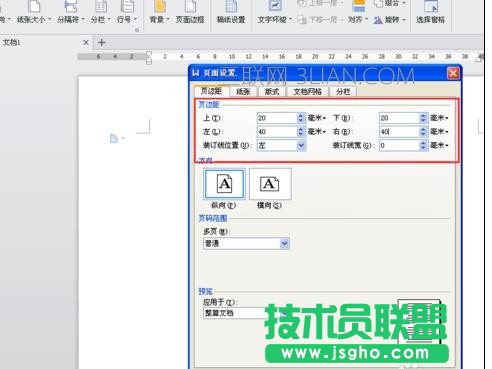Close the 文档1 document tab
Viewport: 492px width, 369px height.
pos(86,43)
